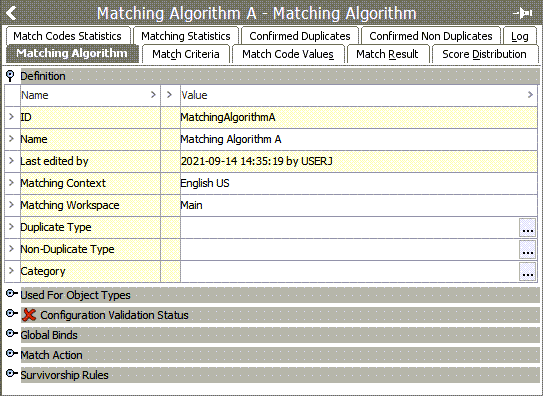Expand Configuration Validation Status section
This screenshot has width=543, height=396.
[x=11, y=314]
